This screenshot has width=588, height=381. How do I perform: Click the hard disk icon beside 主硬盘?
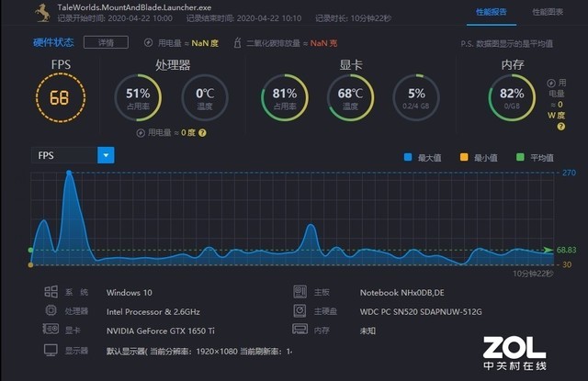point(300,310)
